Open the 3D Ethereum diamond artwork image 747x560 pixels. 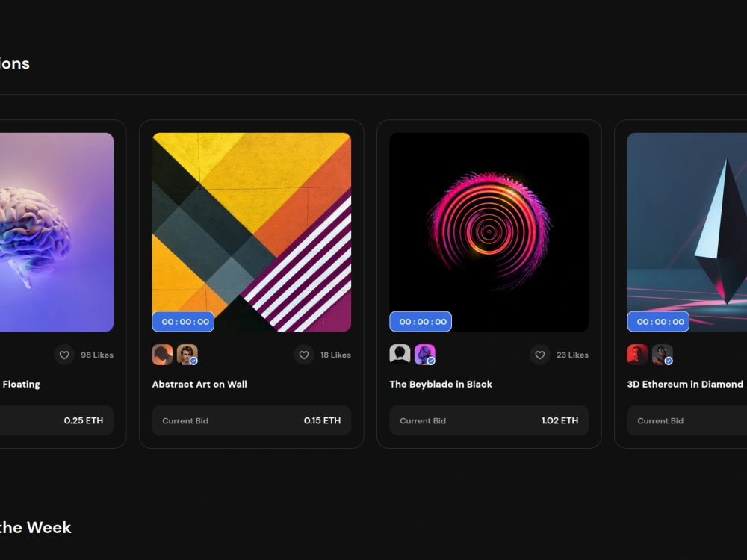[687, 232]
